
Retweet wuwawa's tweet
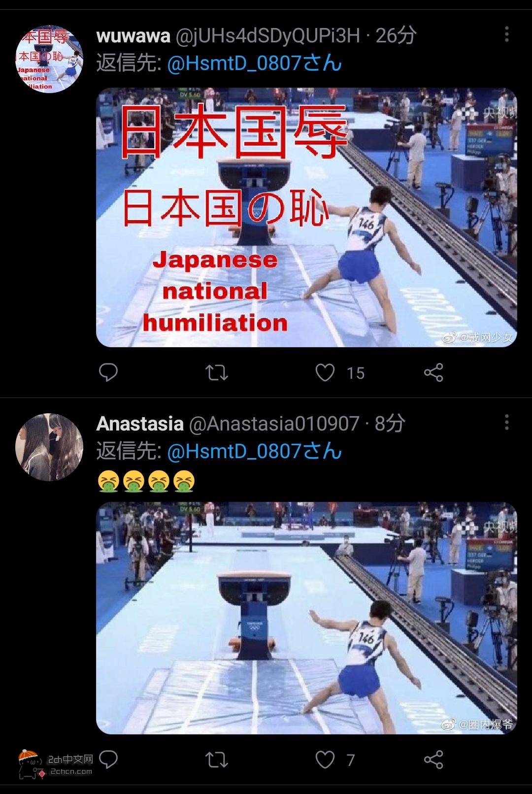click(x=217, y=372)
